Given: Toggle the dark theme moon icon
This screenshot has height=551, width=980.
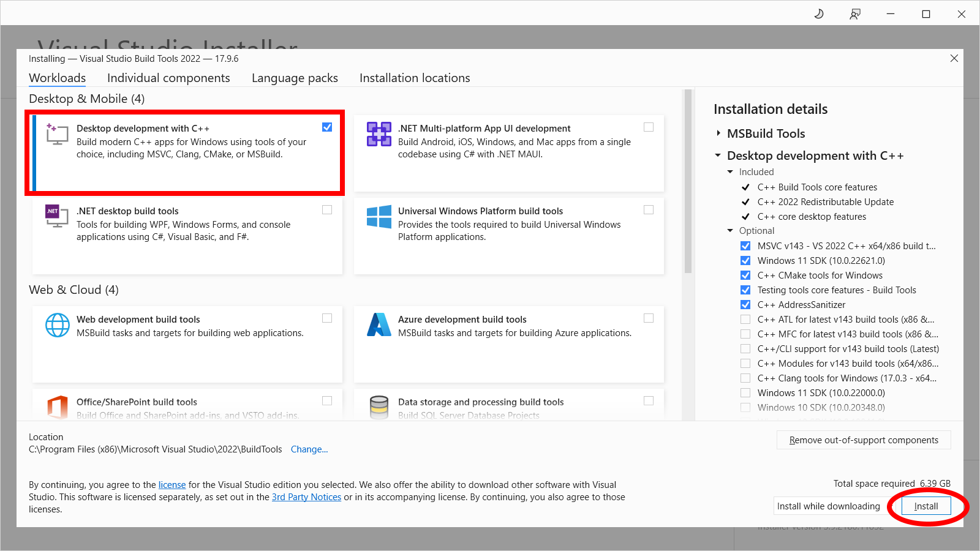Looking at the screenshot, I should tap(819, 13).
